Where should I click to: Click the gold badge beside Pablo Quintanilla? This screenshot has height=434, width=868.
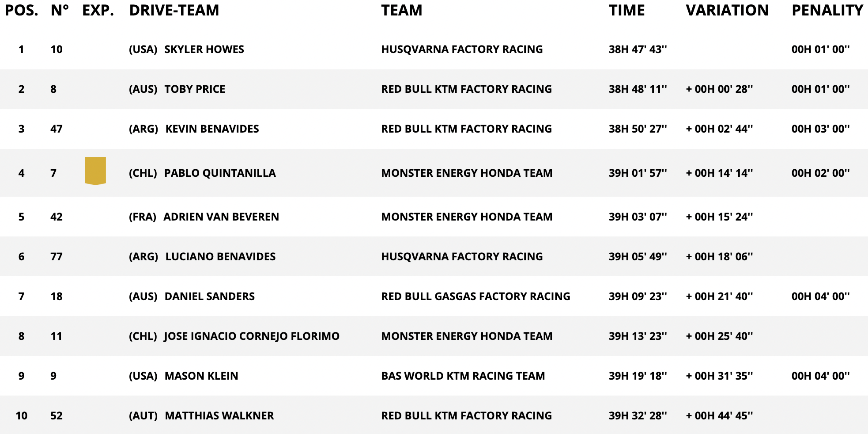95,171
